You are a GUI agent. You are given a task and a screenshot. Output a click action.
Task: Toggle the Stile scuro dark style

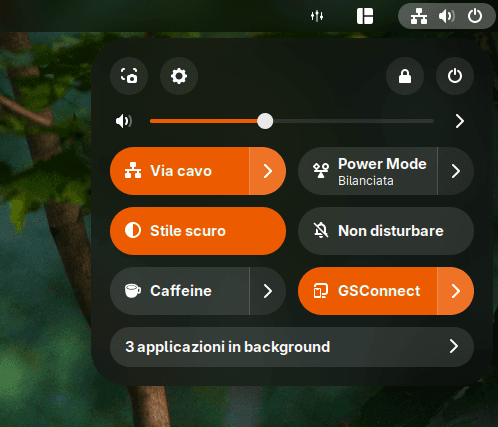tap(198, 231)
